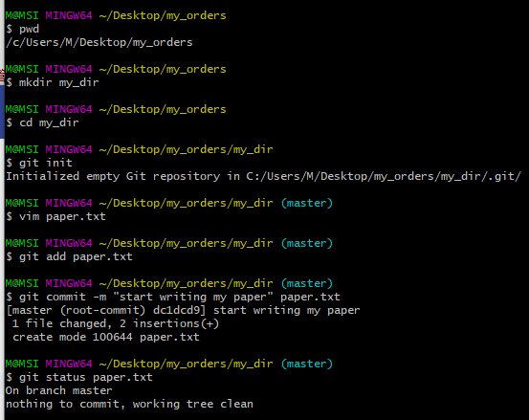The height and width of the screenshot is (420, 529).
Task: Click the 'On branch master' output line
Action: click(58, 390)
